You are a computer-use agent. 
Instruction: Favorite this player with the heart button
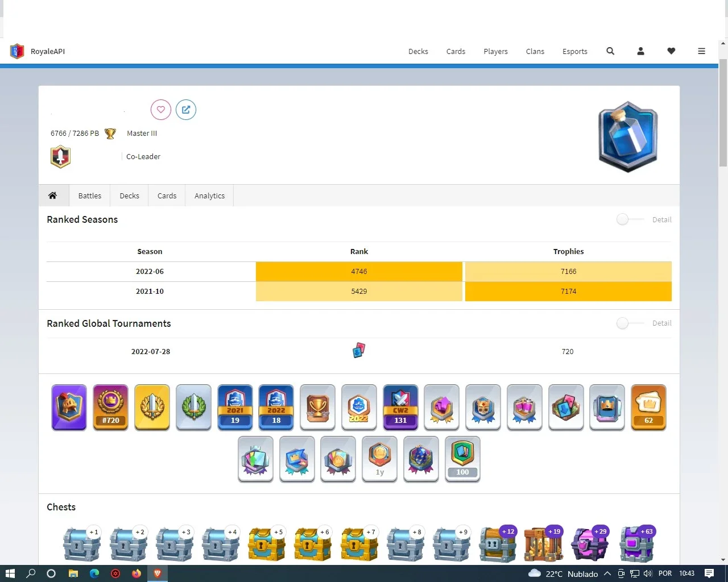coord(161,110)
